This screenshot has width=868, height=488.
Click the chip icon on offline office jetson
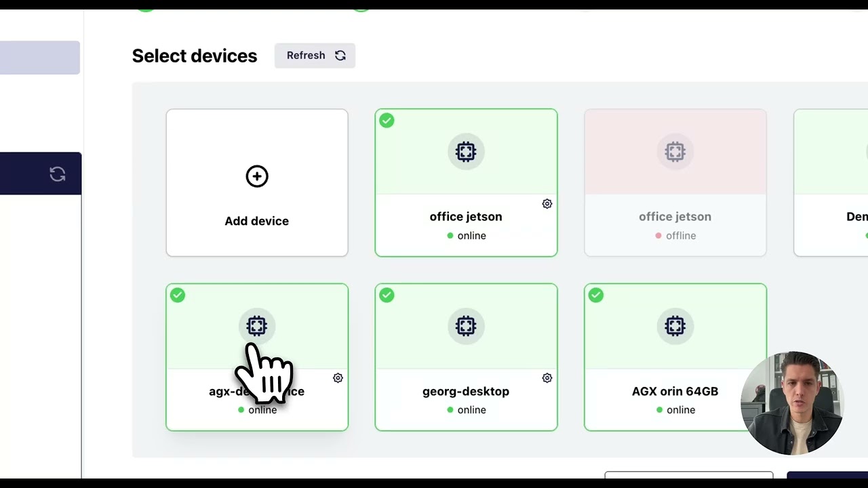(675, 152)
